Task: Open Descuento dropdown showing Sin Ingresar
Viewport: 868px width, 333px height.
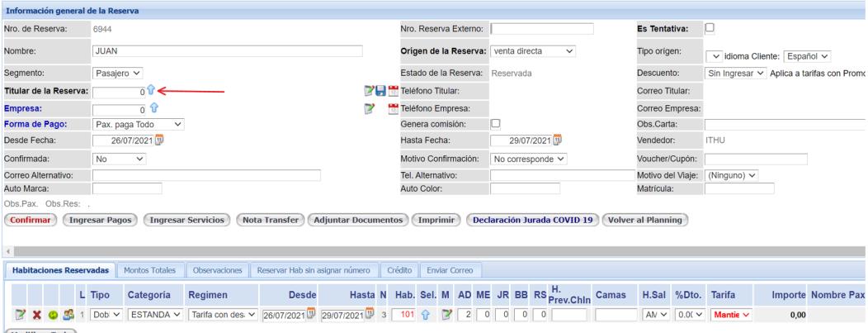Action: [737, 73]
